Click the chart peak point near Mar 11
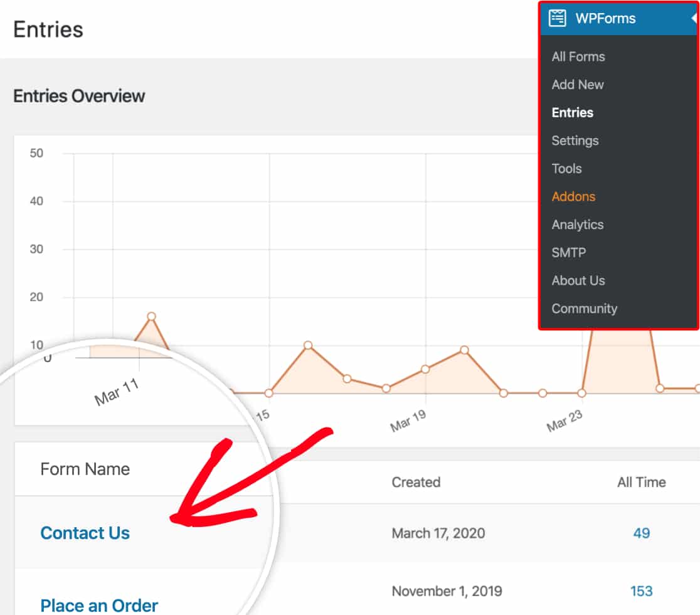 click(151, 316)
